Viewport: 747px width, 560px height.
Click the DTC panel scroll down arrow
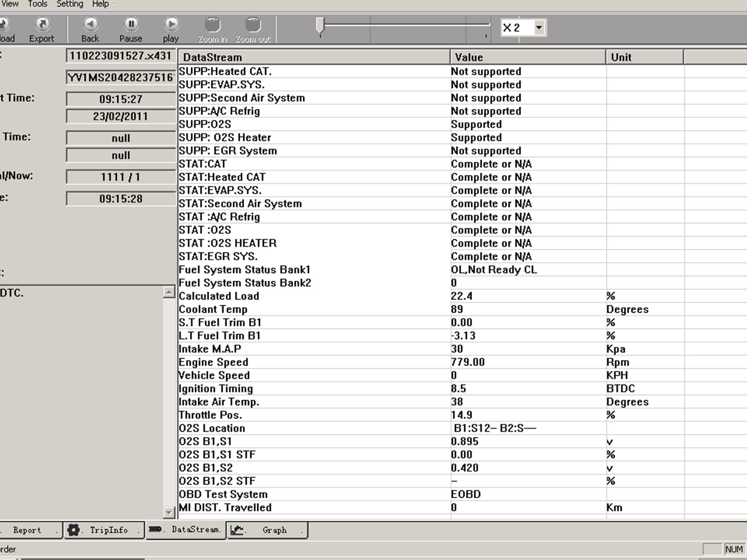169,513
